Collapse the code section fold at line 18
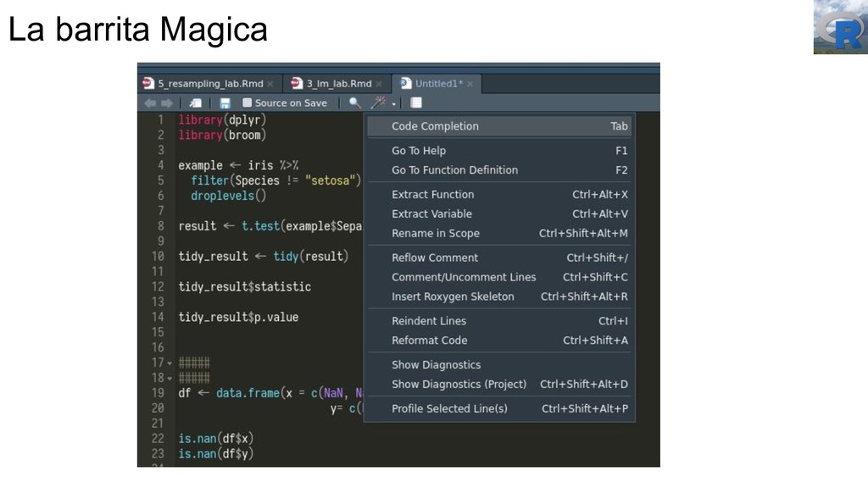The image size is (868, 488). pos(170,379)
